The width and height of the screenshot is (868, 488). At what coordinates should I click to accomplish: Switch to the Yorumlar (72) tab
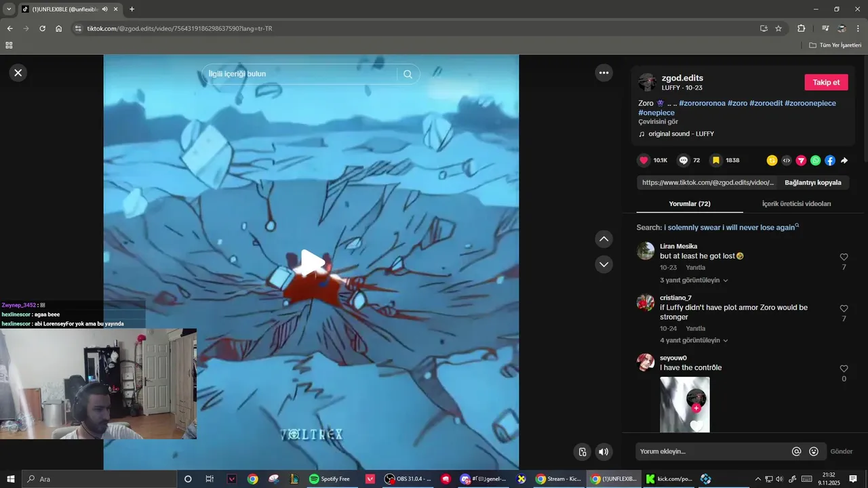[690, 203]
